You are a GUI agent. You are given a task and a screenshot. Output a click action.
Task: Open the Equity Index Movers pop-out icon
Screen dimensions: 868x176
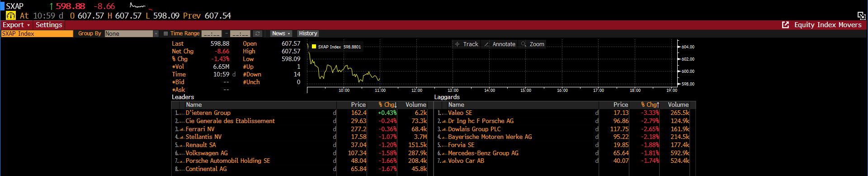point(786,25)
